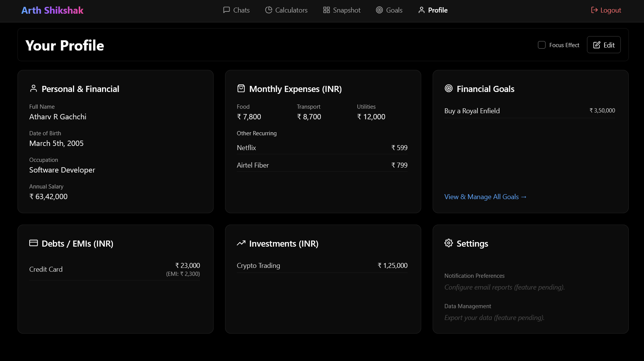Click the Chats speech bubble icon
Screen dimensions: 644x361
227,10
